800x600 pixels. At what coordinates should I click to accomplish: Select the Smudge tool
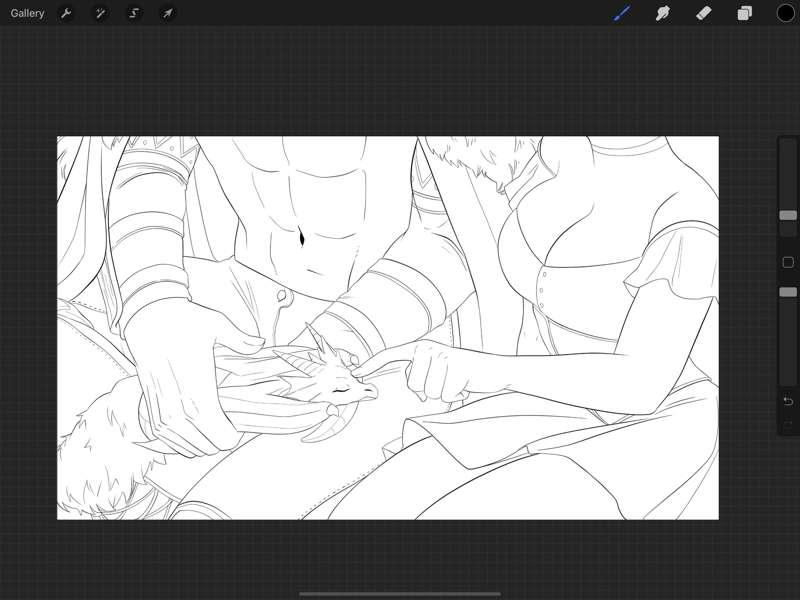point(663,13)
